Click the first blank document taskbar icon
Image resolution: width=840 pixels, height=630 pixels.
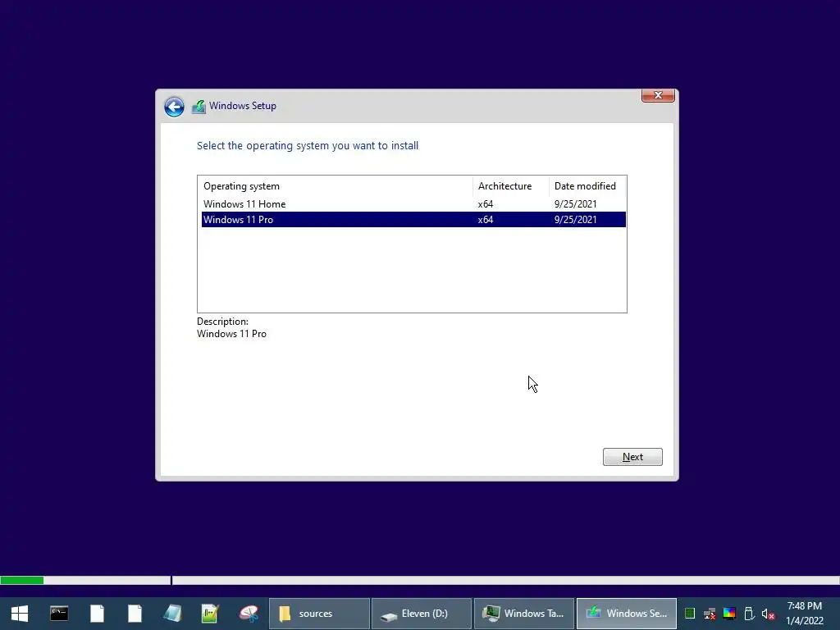[x=97, y=614]
